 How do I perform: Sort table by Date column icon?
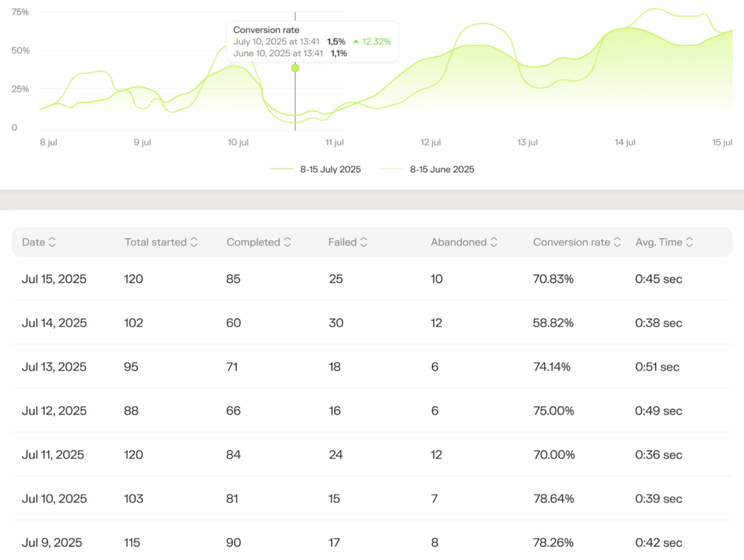coord(52,243)
